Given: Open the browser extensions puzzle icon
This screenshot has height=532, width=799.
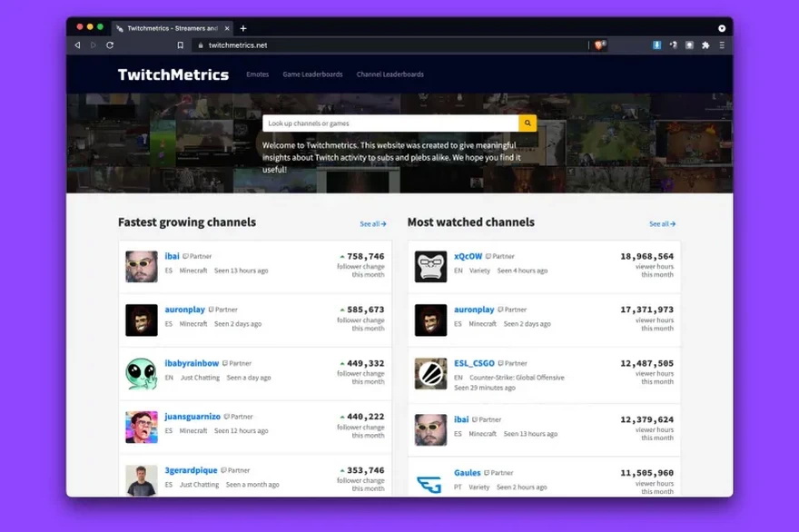Looking at the screenshot, I should tap(705, 45).
